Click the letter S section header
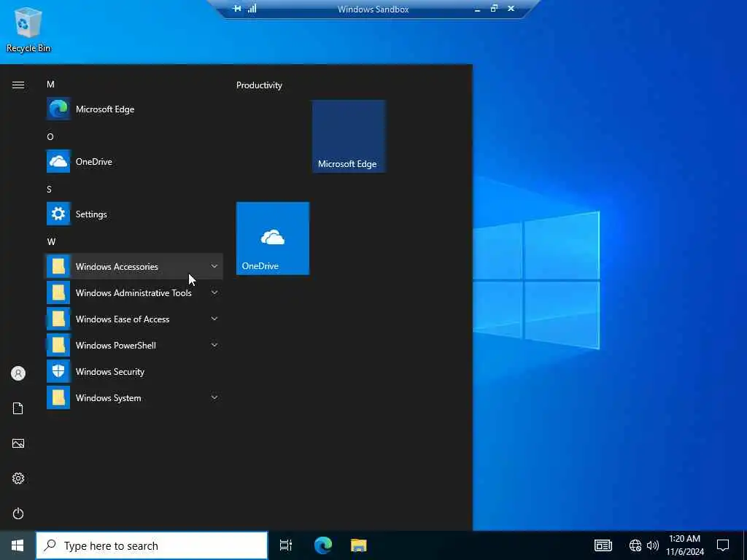 (49, 189)
